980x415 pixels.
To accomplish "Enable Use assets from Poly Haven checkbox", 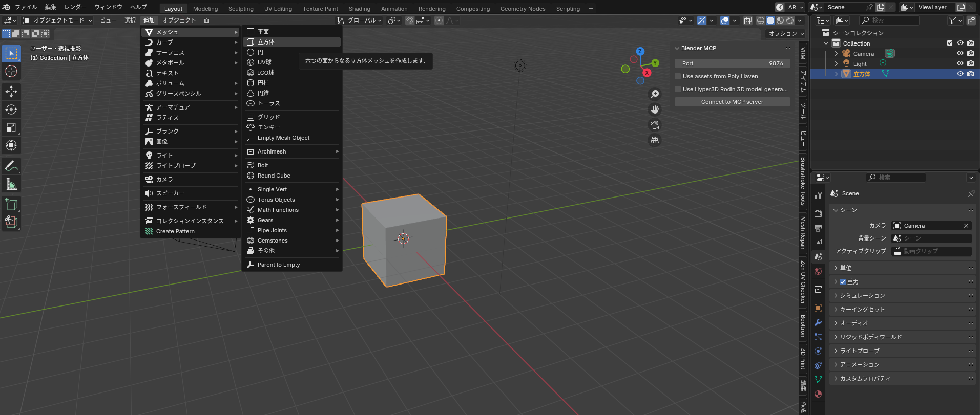I will [678, 76].
